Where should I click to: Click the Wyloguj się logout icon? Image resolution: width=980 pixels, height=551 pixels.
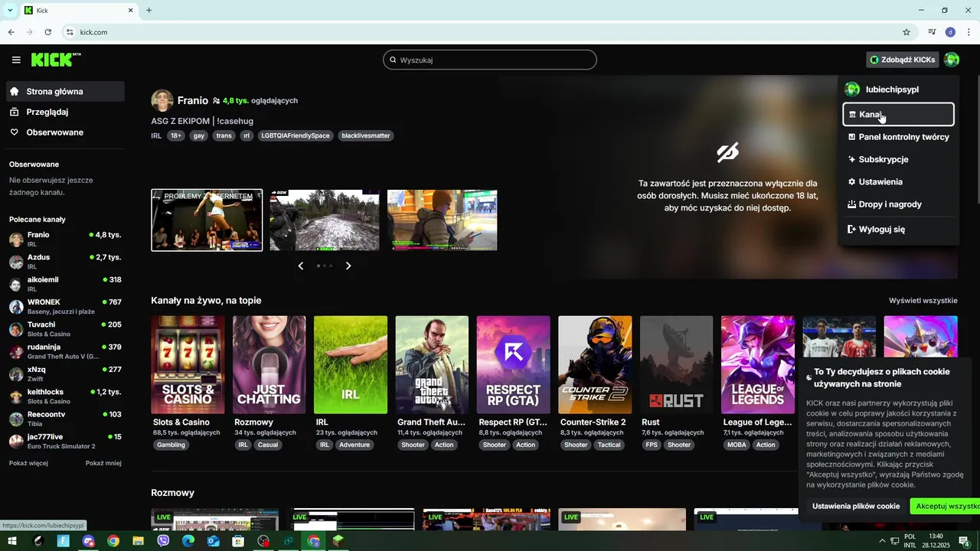(852, 229)
